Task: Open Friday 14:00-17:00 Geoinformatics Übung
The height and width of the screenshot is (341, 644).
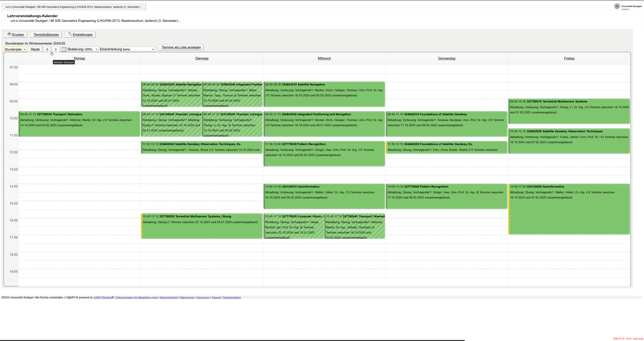Action: [x=569, y=209]
